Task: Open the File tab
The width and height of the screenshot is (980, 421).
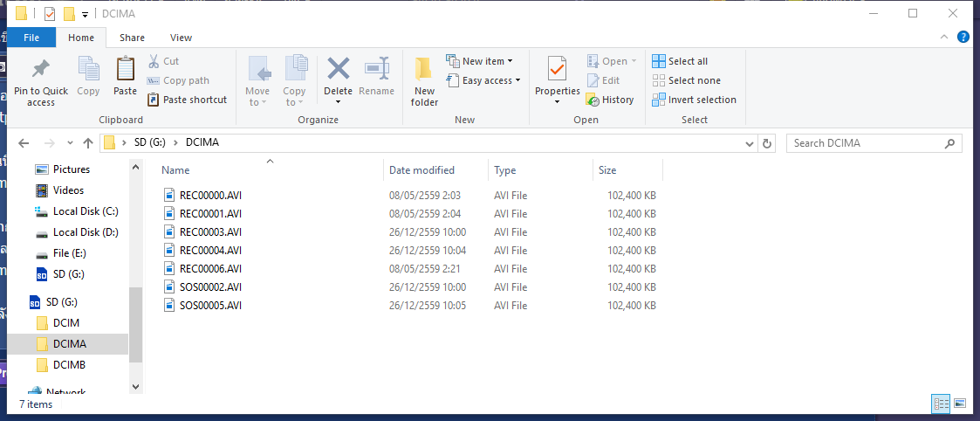Action: pyautogui.click(x=31, y=38)
